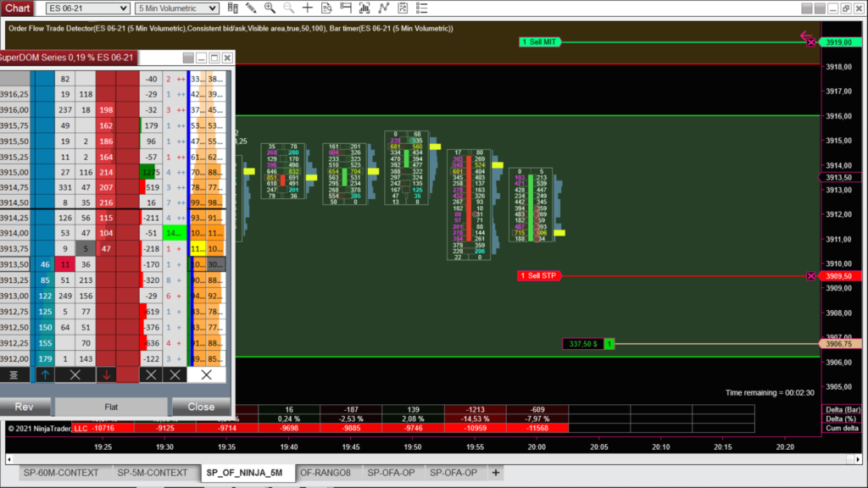Click the magenta arrow above sell MIT line
This screenshot has height=488, width=868.
tap(806, 36)
